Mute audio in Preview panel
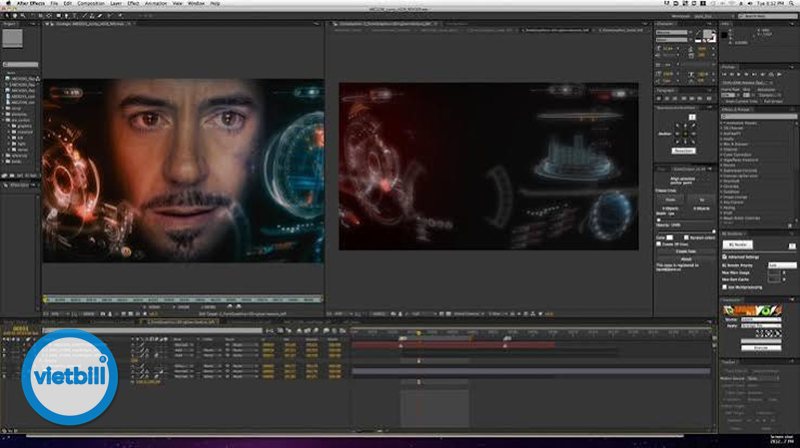This screenshot has width=800, height=448. 763,74
